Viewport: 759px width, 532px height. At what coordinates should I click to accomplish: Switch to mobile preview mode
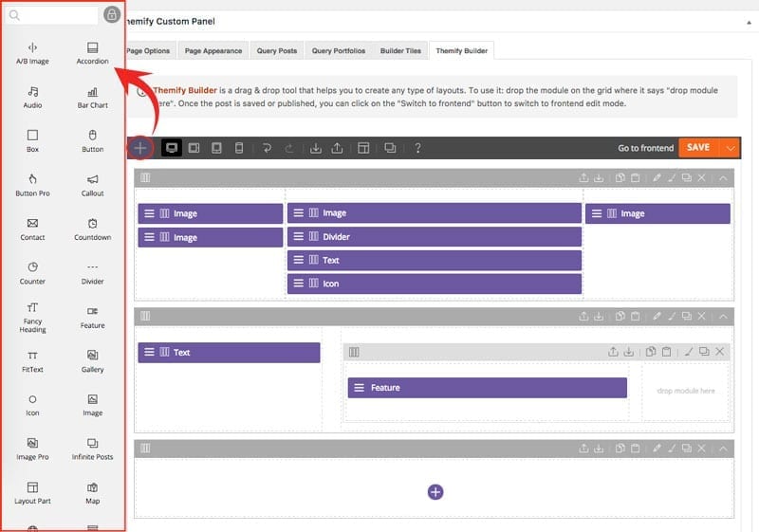239,148
